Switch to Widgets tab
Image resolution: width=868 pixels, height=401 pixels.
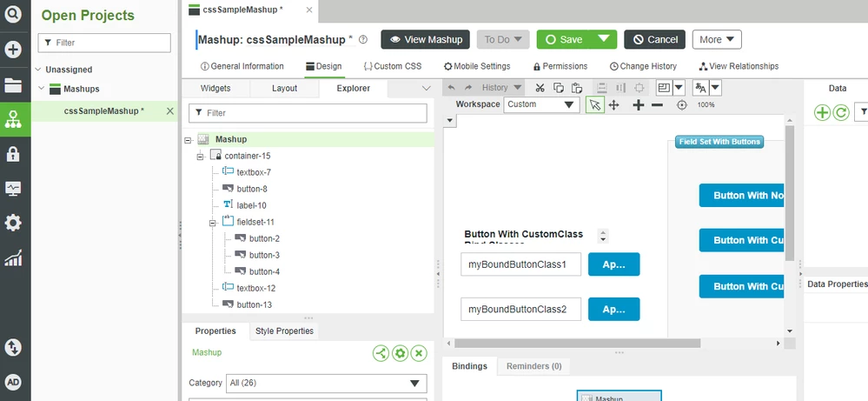coord(215,88)
